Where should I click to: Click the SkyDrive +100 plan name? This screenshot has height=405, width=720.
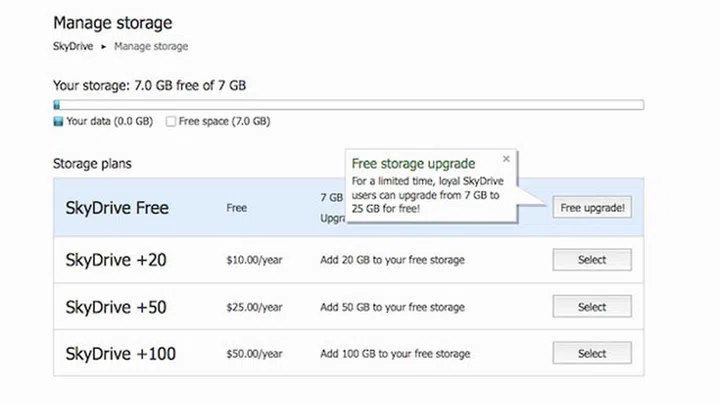click(119, 353)
